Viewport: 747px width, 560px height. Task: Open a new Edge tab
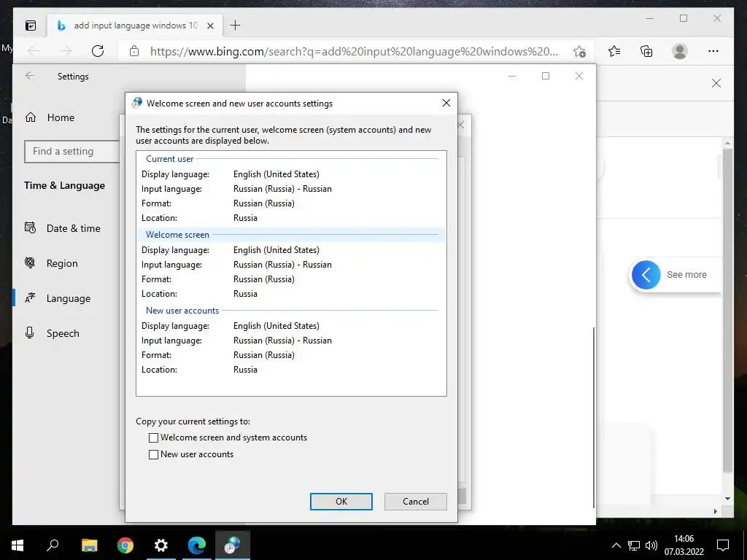click(236, 26)
